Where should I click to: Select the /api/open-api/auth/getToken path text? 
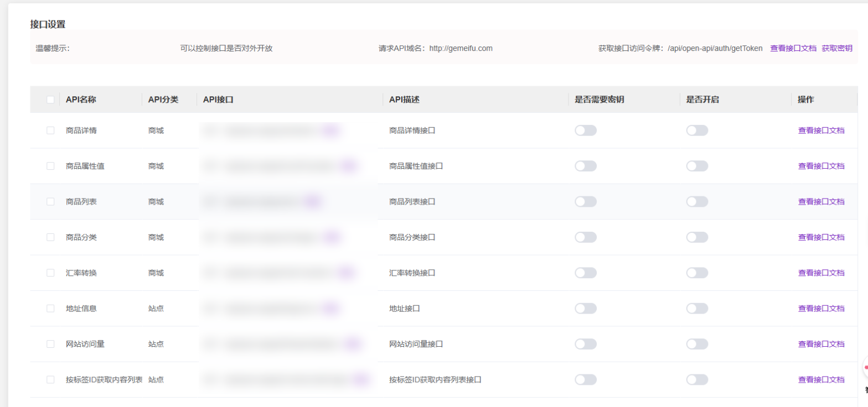click(x=715, y=48)
